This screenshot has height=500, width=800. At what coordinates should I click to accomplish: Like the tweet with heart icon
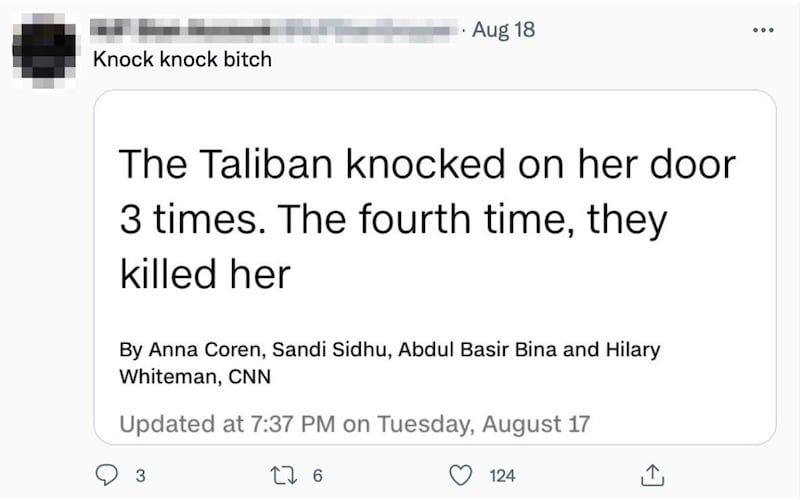coord(460,475)
